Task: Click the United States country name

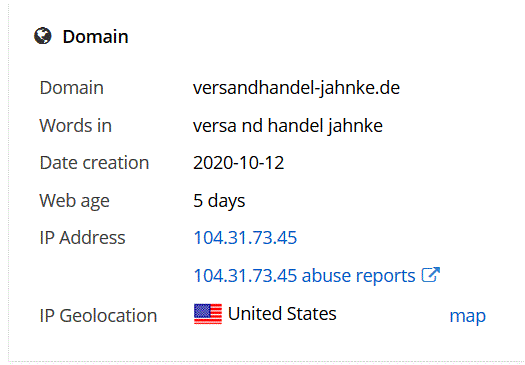Action: [282, 314]
